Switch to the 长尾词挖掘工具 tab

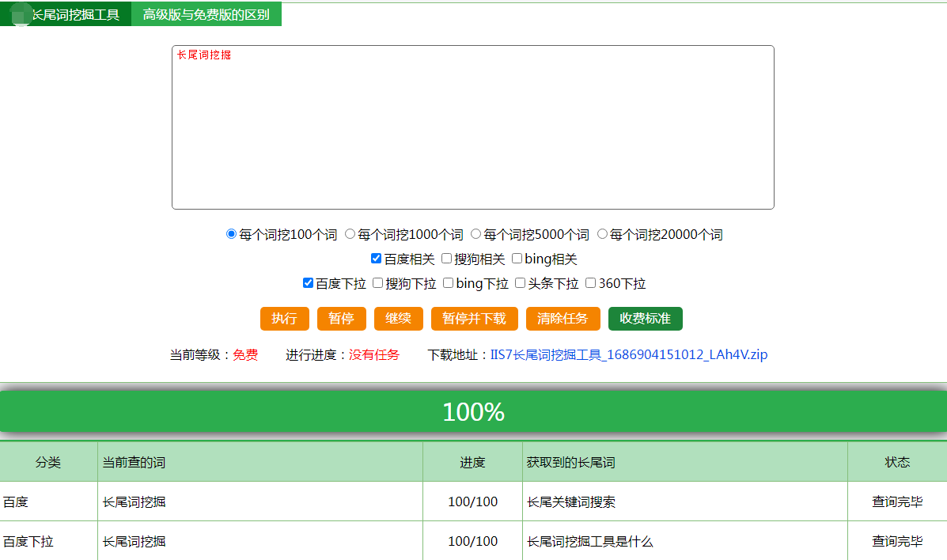point(75,14)
